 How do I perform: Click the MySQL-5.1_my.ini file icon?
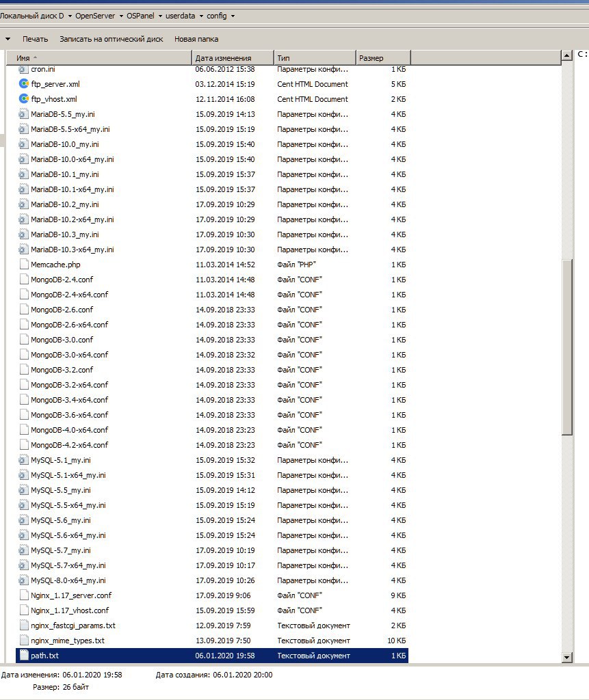click(x=24, y=460)
